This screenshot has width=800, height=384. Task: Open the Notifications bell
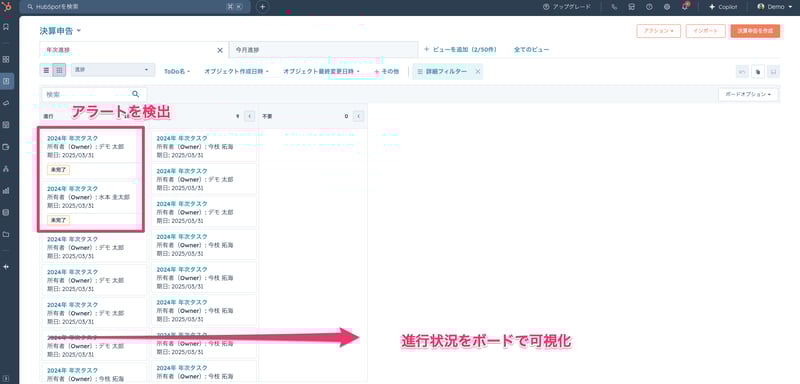click(x=685, y=7)
